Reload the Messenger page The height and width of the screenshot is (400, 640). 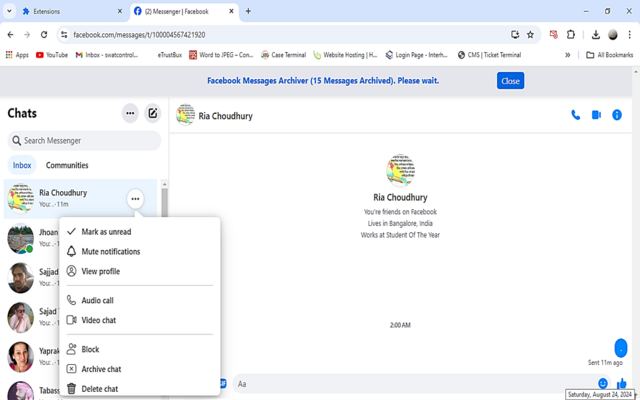pyautogui.click(x=44, y=35)
